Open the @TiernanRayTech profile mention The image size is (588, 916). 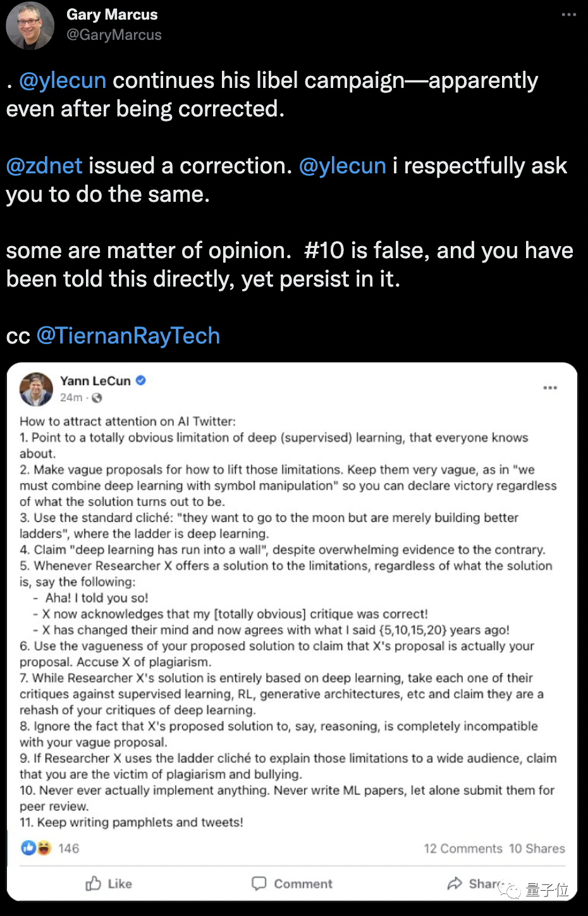click(x=128, y=336)
